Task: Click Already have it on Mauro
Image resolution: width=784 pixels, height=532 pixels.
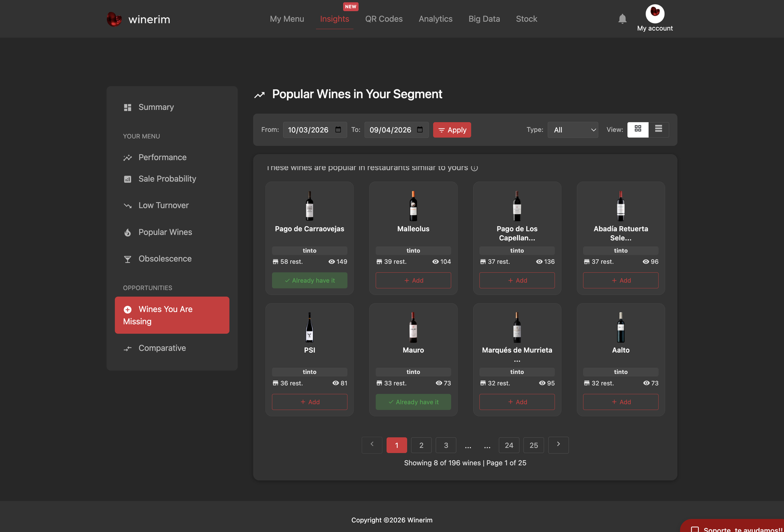Action: 413,402
